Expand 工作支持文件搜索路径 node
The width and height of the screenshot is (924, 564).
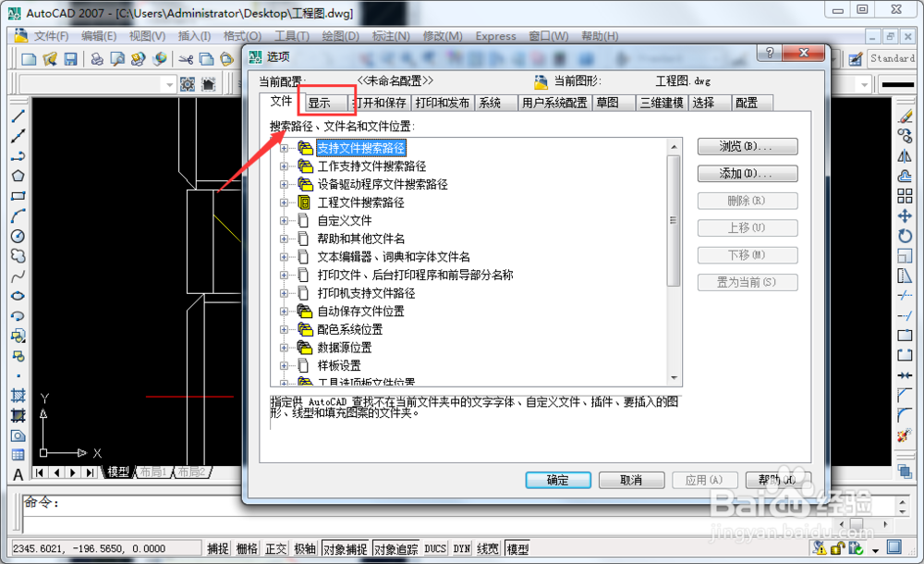coord(284,166)
